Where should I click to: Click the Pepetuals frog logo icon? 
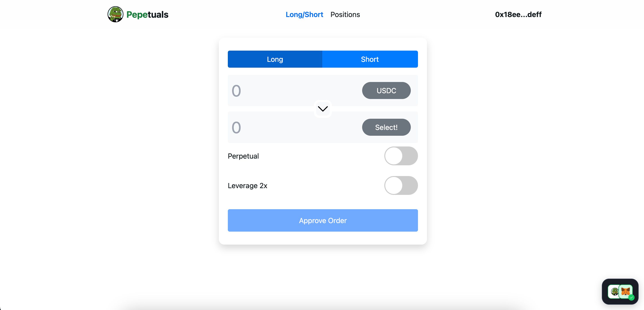click(x=115, y=14)
